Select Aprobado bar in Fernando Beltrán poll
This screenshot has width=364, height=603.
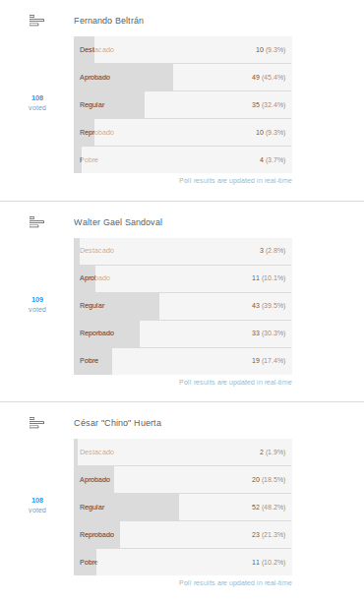pos(183,78)
